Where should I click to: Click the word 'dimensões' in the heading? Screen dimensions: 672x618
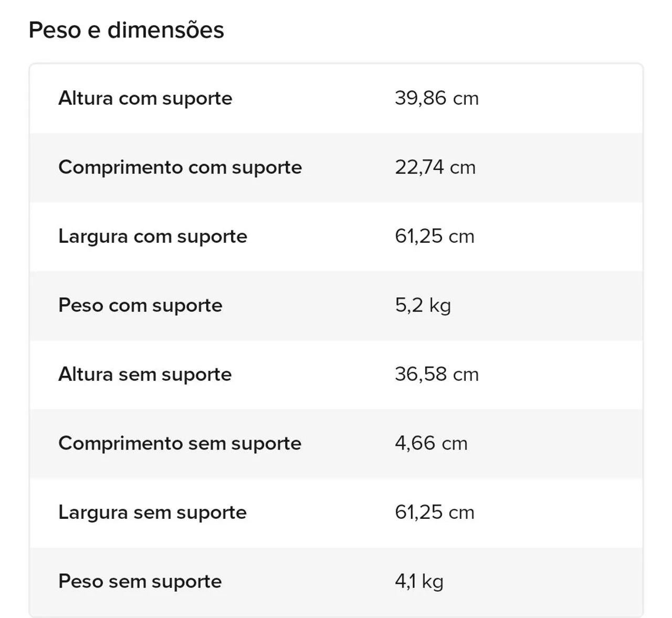tap(165, 30)
